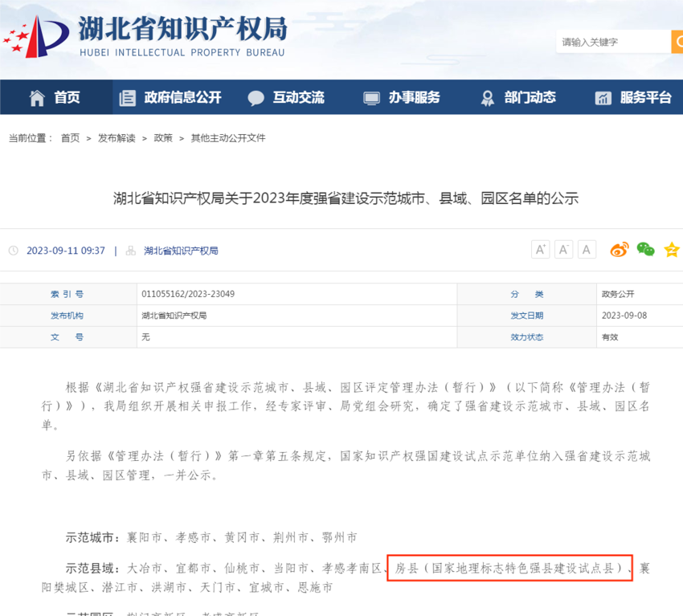This screenshot has height=616, width=683.
Task: Click the speech bubble icon beside 互动交流
Action: [256, 98]
